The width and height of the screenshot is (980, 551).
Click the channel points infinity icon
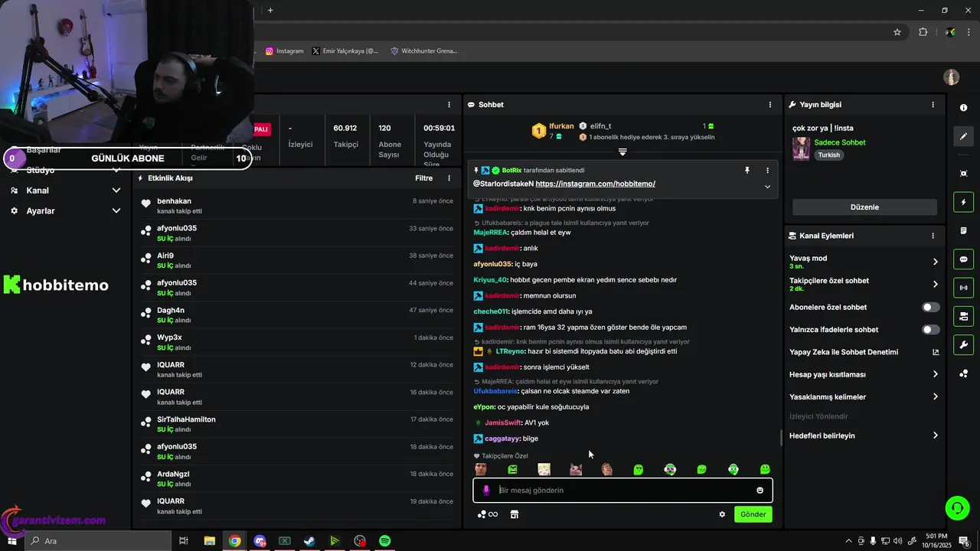tap(488, 514)
